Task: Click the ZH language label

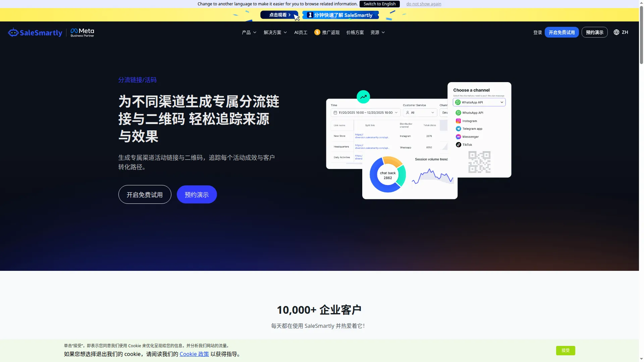Action: [x=625, y=32]
